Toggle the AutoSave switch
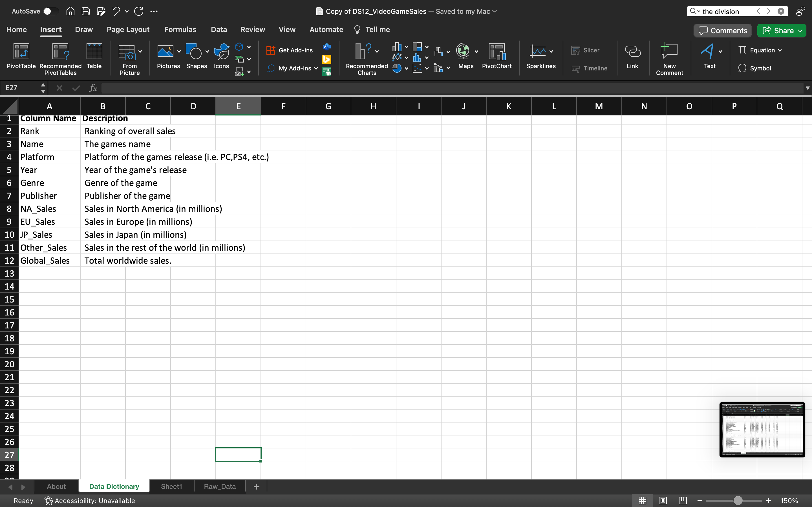Image resolution: width=812 pixels, height=507 pixels. click(x=51, y=11)
